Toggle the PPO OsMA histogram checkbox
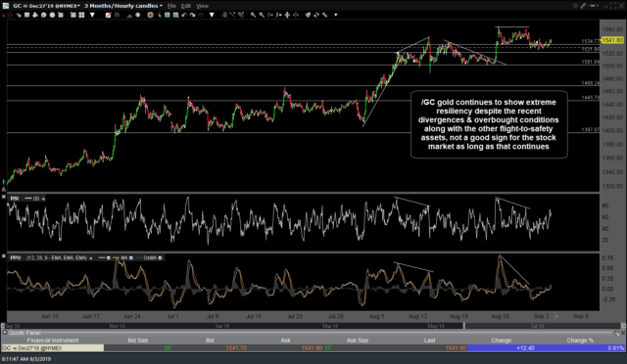Screen dimensions: 627x364 point(160,258)
